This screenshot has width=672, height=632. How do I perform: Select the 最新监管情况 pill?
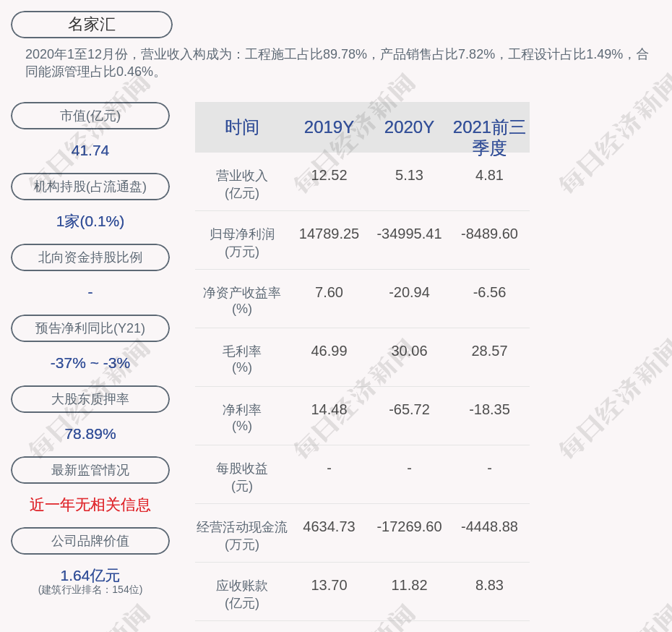click(x=90, y=470)
